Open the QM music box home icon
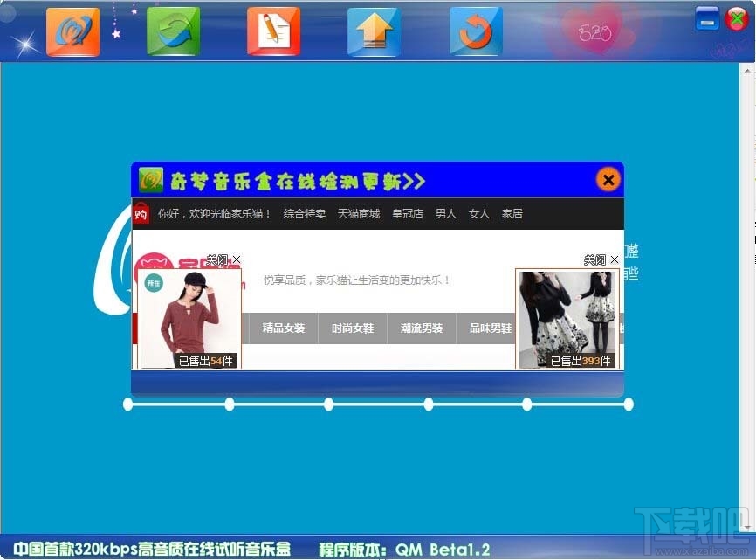Screen dimensions: 756x560 [73, 32]
